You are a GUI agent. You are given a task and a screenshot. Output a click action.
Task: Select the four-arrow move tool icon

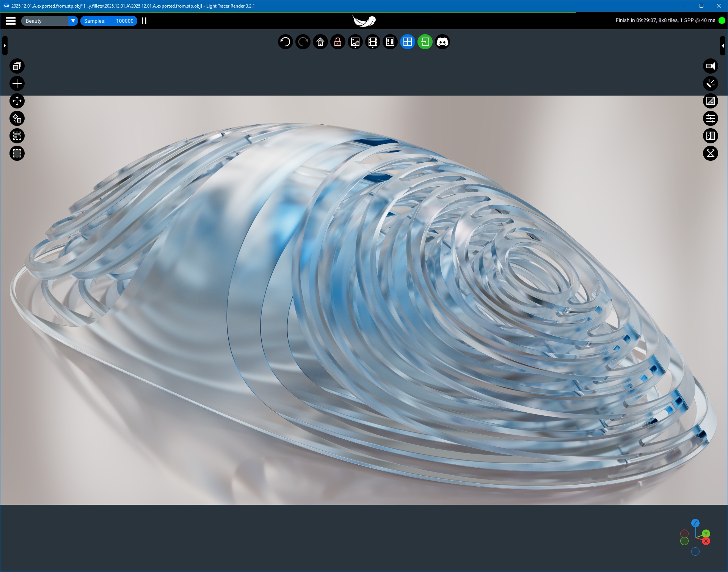tap(17, 101)
